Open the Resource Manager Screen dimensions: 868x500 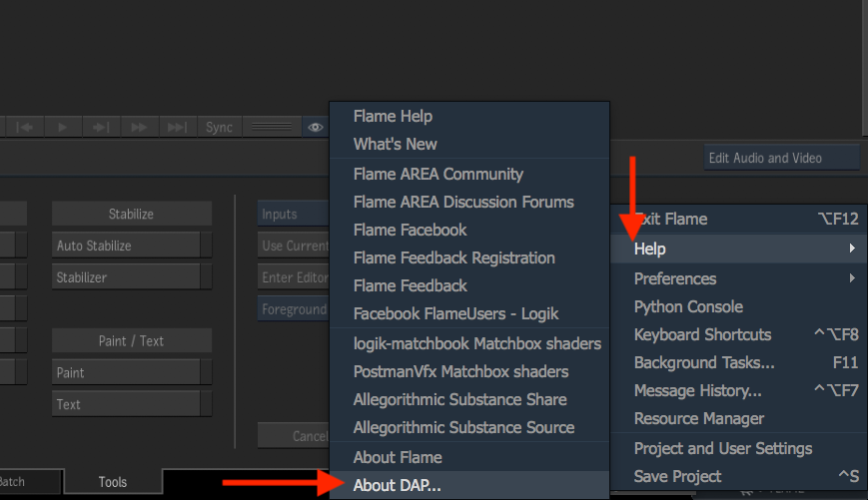click(x=739, y=419)
